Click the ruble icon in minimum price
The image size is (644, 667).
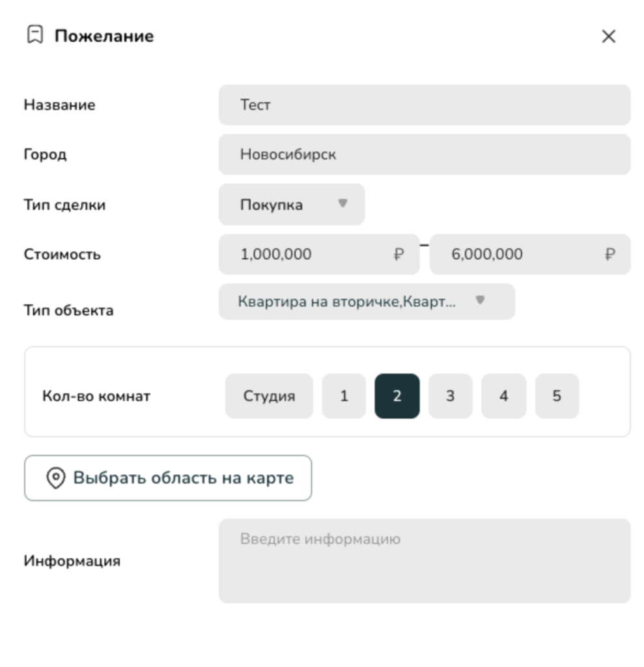tap(399, 255)
